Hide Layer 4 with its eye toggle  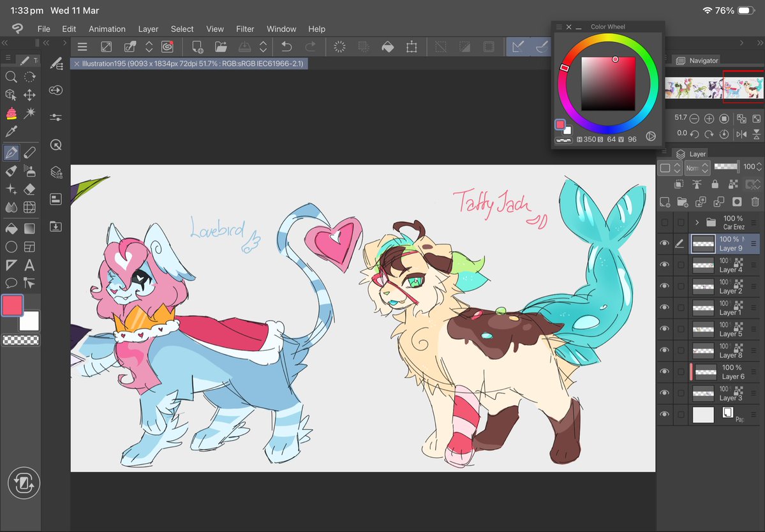click(x=664, y=265)
